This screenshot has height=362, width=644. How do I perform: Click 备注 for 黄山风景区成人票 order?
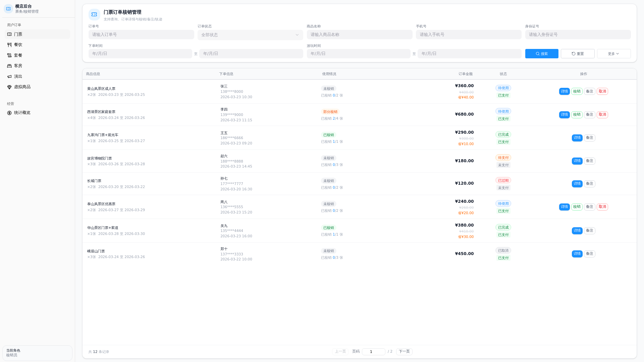tap(590, 92)
